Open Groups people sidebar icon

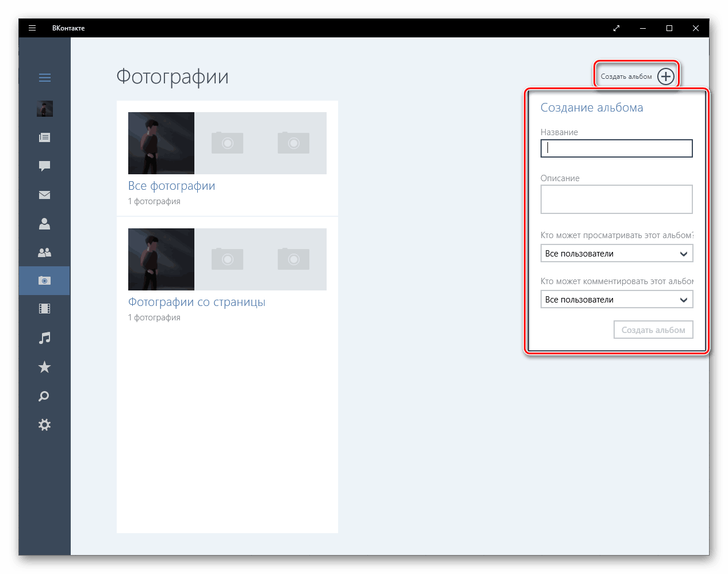tap(45, 252)
